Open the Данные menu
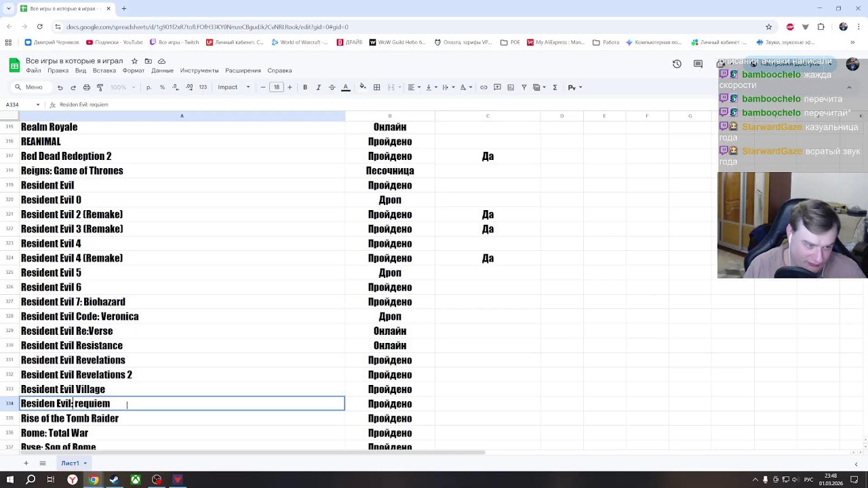The height and width of the screenshot is (488, 868). 163,70
